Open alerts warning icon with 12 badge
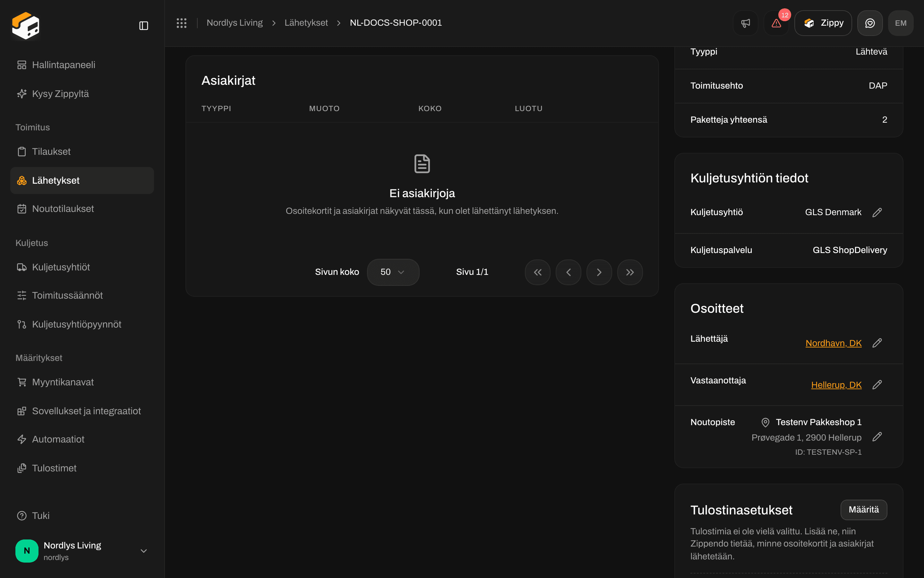924x578 pixels. (x=776, y=23)
